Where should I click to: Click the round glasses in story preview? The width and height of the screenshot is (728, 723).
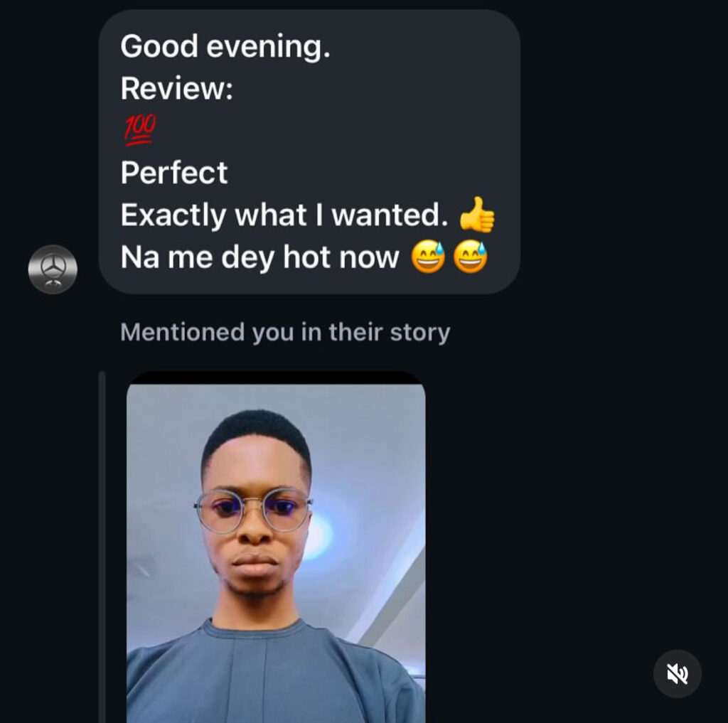point(253,510)
